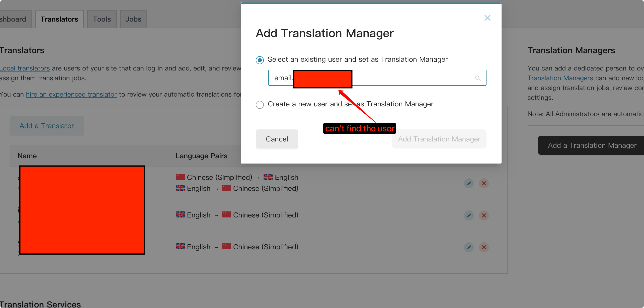Delete the second translator with red X
The image size is (644, 308).
coord(484,215)
